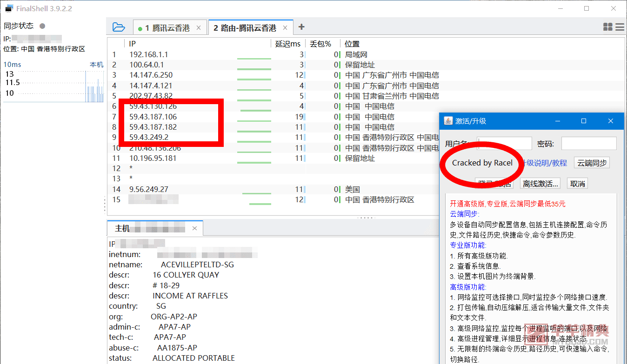Click the 云端同步 button

(x=592, y=163)
